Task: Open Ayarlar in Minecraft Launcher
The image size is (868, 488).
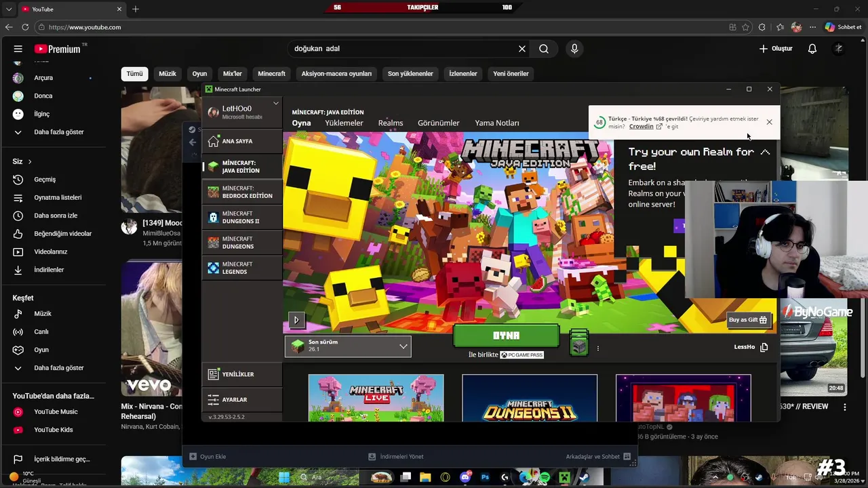Action: [242, 399]
